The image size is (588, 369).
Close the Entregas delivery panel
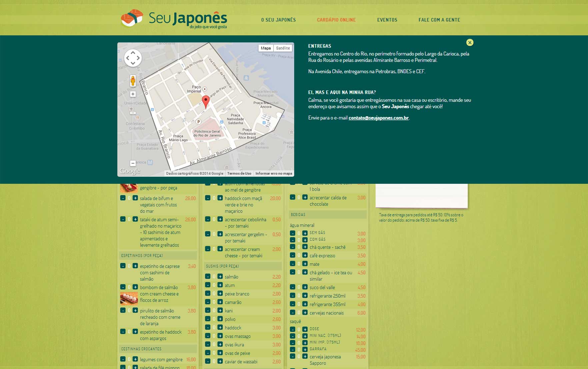[470, 42]
